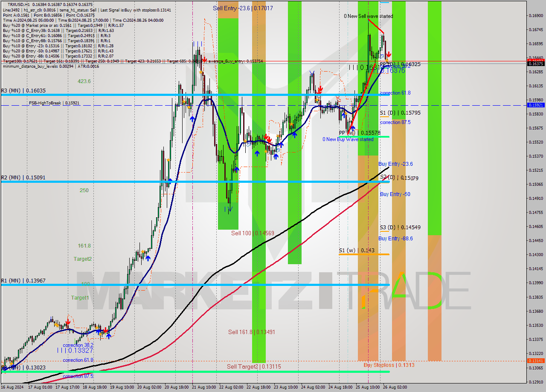
Task: Click the '16 Aug 2024' time axis label
Action: pos(12,387)
